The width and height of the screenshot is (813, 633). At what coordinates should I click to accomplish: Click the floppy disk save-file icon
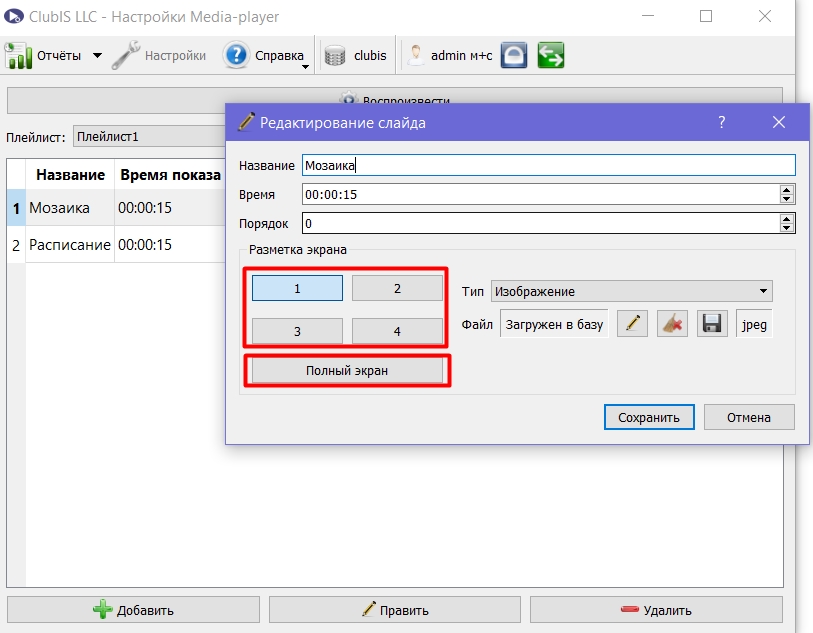pyautogui.click(x=712, y=324)
